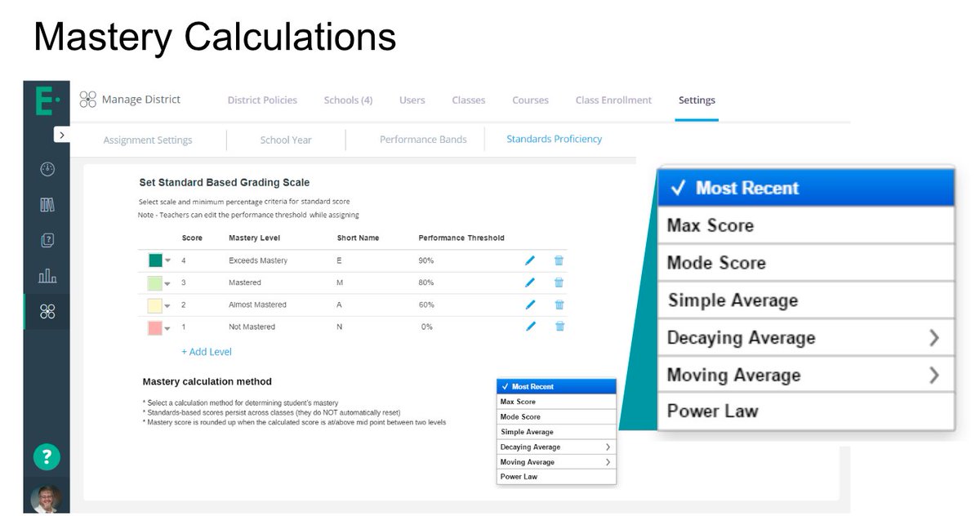Delete the Not Mastered level via trash icon

[559, 327]
